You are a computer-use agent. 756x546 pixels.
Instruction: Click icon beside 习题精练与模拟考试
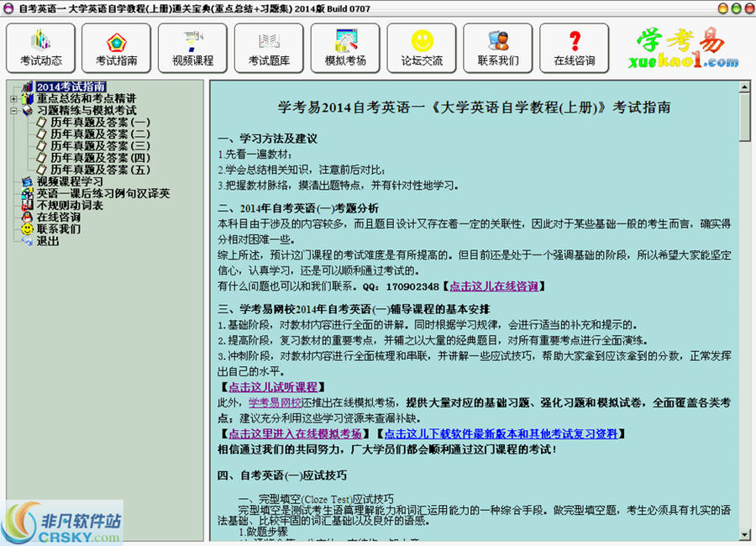(28, 110)
